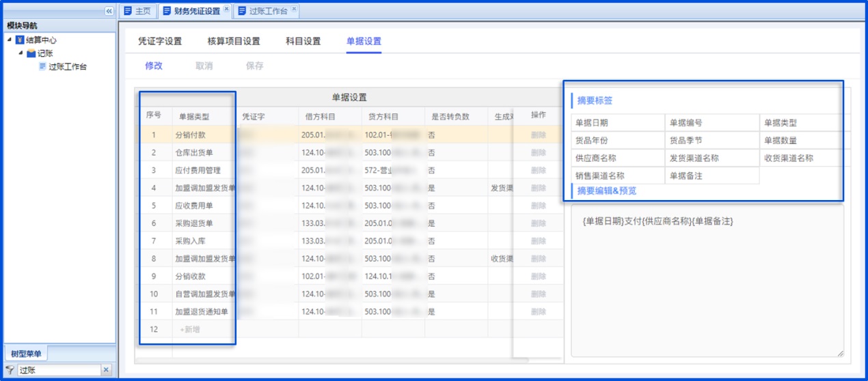Collapse the 模块导航 sidebar with double-arrow icon
The height and width of the screenshot is (381, 868).
109,11
